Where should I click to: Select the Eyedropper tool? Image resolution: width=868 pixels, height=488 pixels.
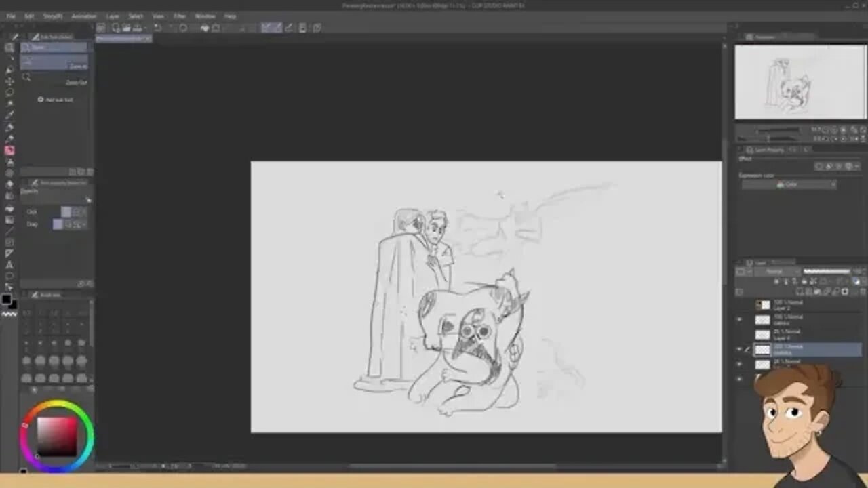coord(9,115)
